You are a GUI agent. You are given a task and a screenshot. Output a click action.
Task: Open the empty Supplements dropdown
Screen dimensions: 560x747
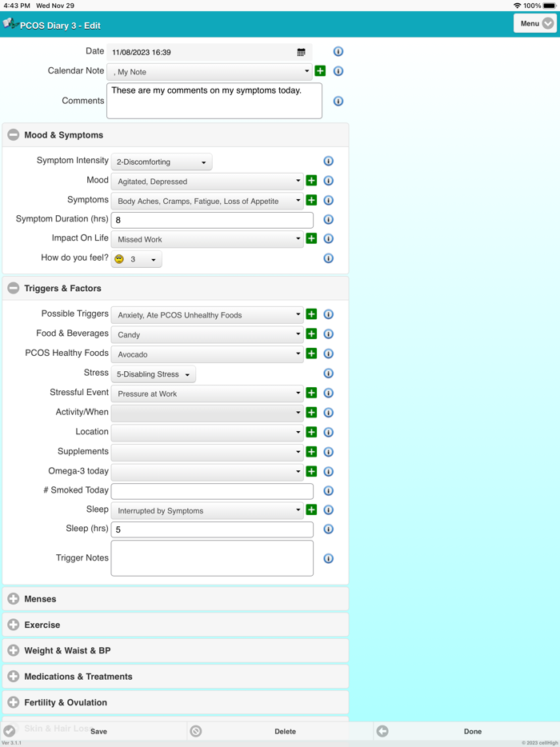[x=207, y=452]
